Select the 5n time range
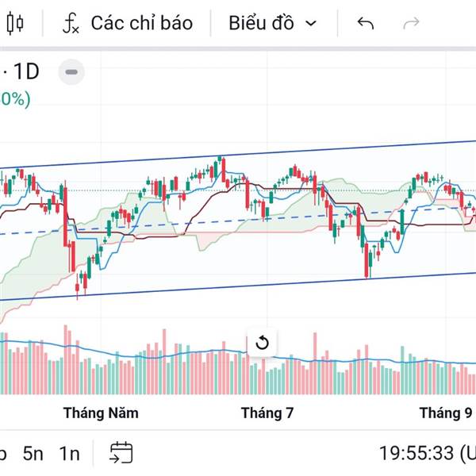Screen dimensions: 476x476 tap(33, 454)
